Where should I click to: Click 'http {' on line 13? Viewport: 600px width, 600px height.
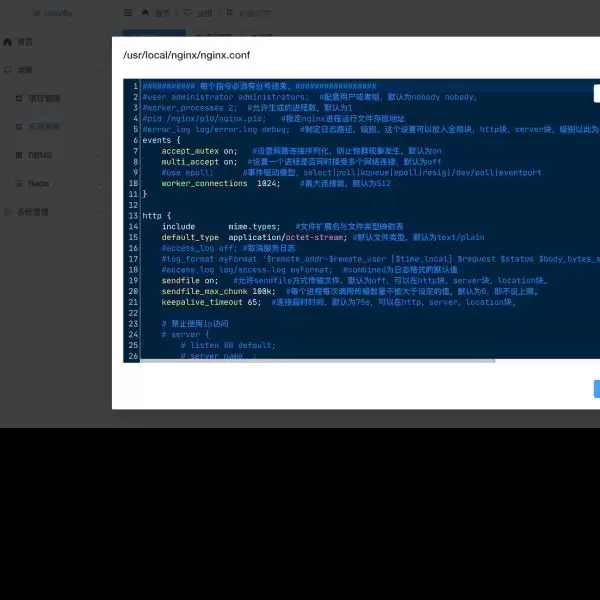click(x=157, y=216)
